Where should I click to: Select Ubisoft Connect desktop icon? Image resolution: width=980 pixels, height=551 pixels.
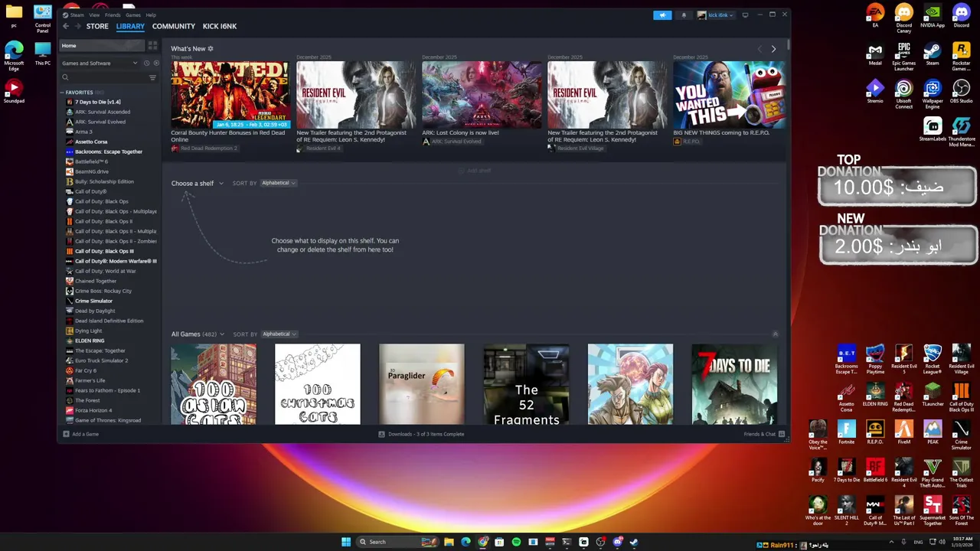[903, 95]
